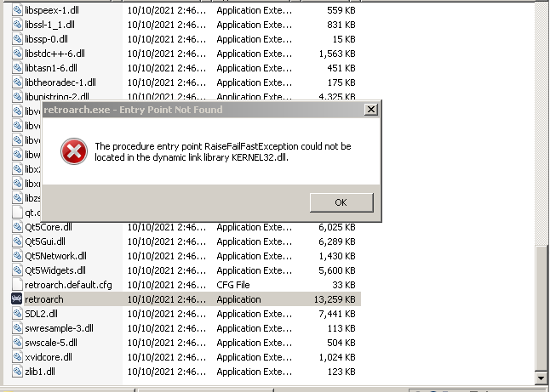The width and height of the screenshot is (550, 392).
Task: Click the Qt5Gui.dll file icon
Action: [x=17, y=241]
